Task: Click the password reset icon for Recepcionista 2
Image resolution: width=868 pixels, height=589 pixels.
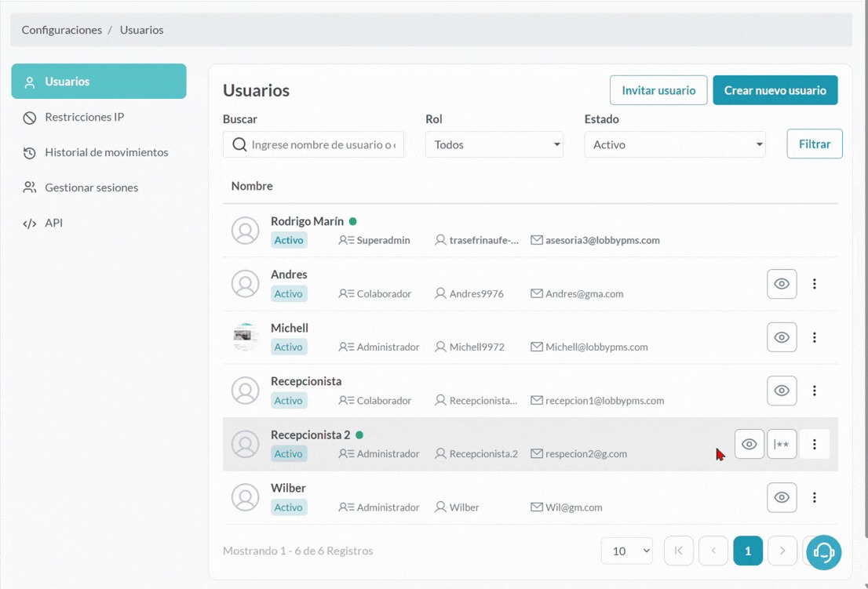Action: pos(782,444)
